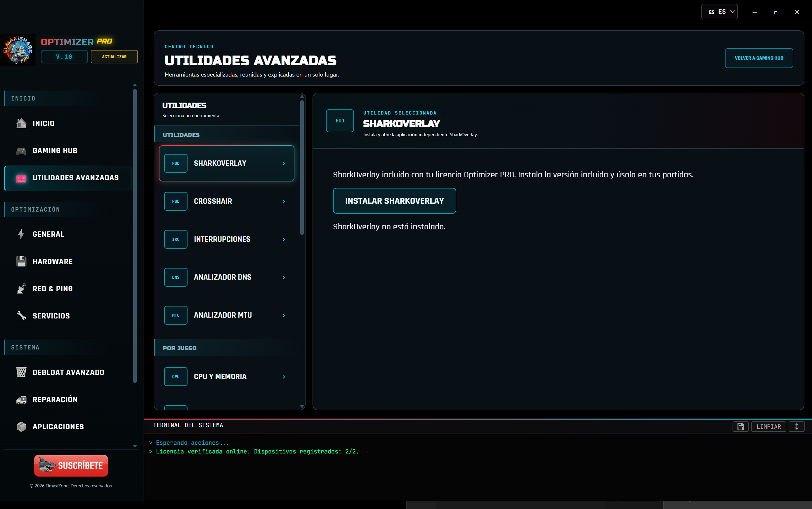Click the sidebar scroll down arrow
This screenshot has width=812, height=509.
tap(135, 446)
